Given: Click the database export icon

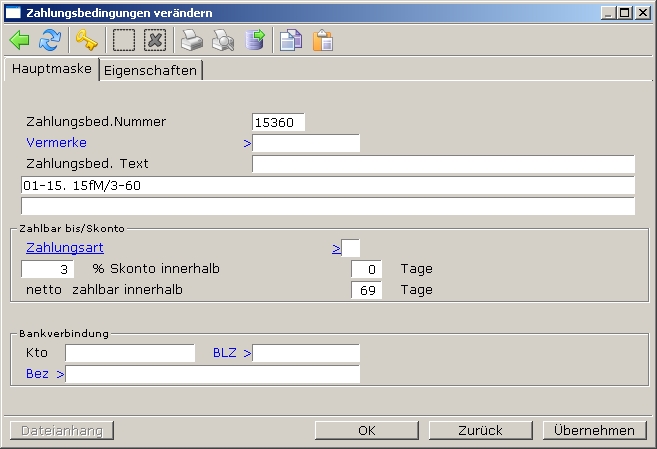Looking at the screenshot, I should pos(255,40).
